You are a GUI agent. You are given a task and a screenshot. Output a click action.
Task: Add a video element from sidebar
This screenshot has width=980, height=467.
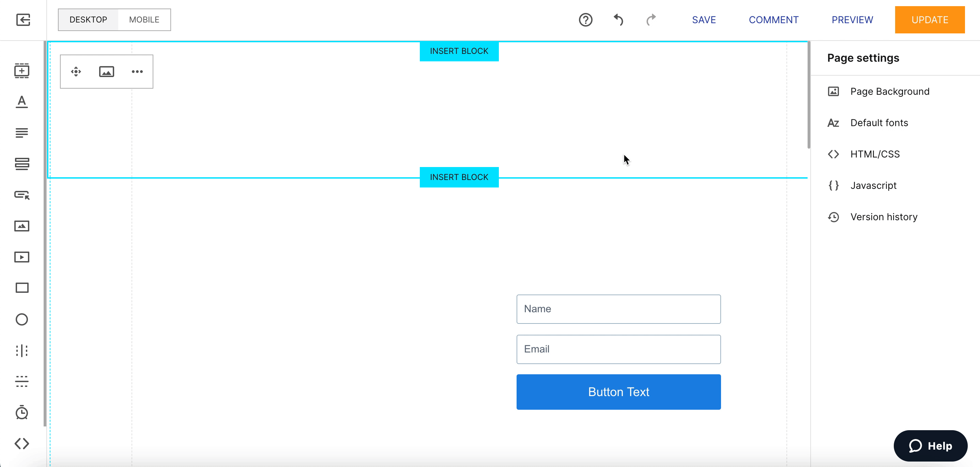pos(22,257)
